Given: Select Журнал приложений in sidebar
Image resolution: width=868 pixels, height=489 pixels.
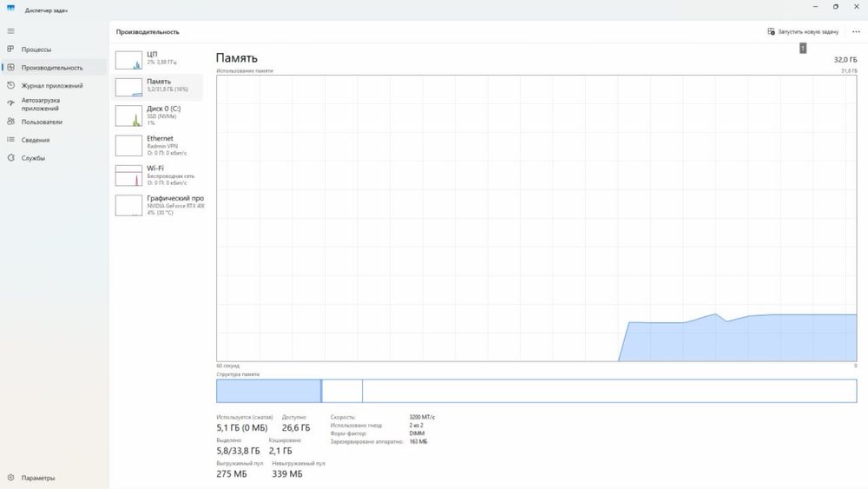Looking at the screenshot, I should (x=52, y=86).
